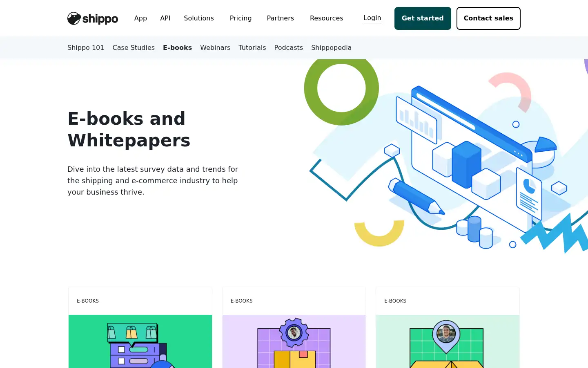Open the Tutorials section
The height and width of the screenshot is (368, 588).
pyautogui.click(x=252, y=47)
